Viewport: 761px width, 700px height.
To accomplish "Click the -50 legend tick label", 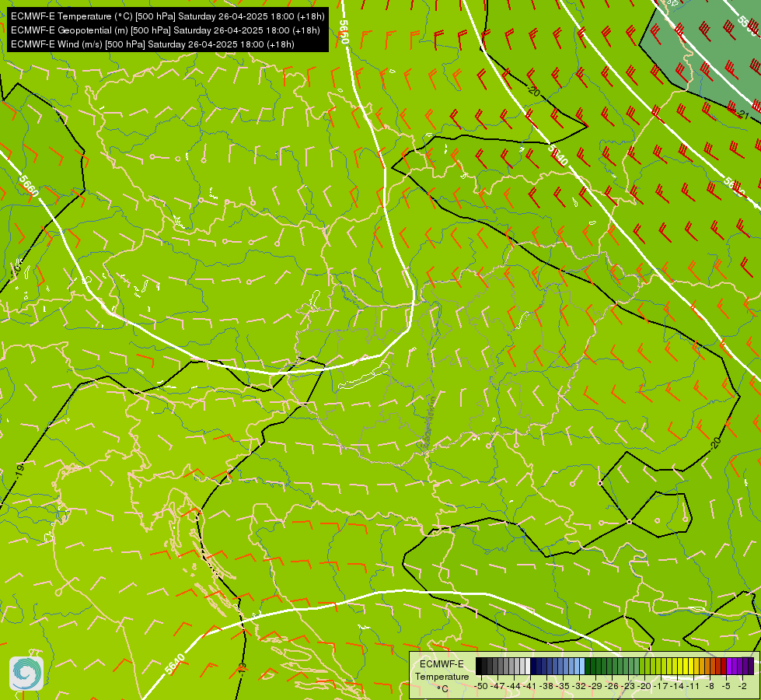I will (x=481, y=686).
